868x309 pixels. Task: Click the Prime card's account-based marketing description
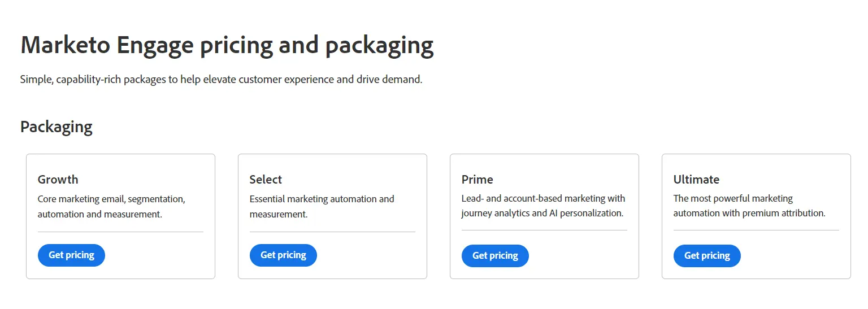543,206
